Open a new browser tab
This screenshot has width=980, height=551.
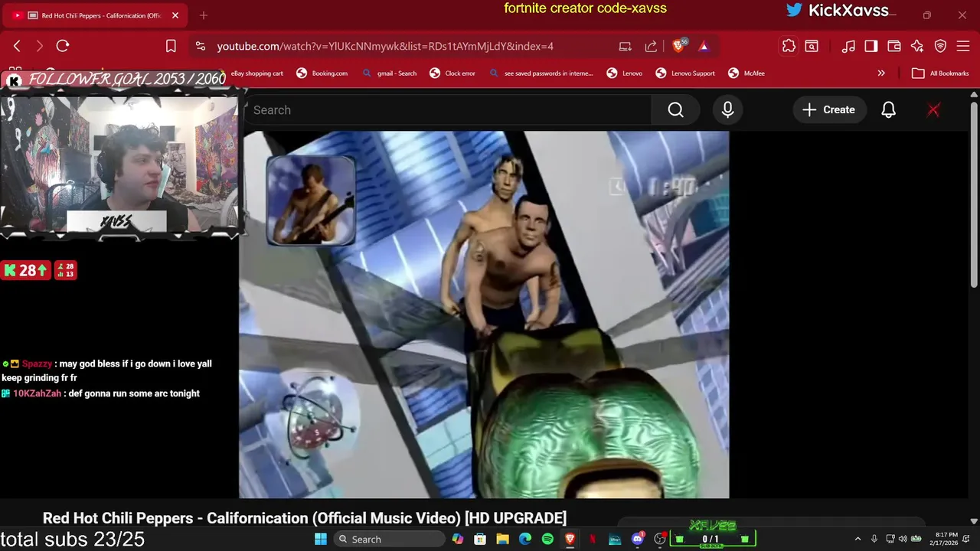[x=203, y=15]
